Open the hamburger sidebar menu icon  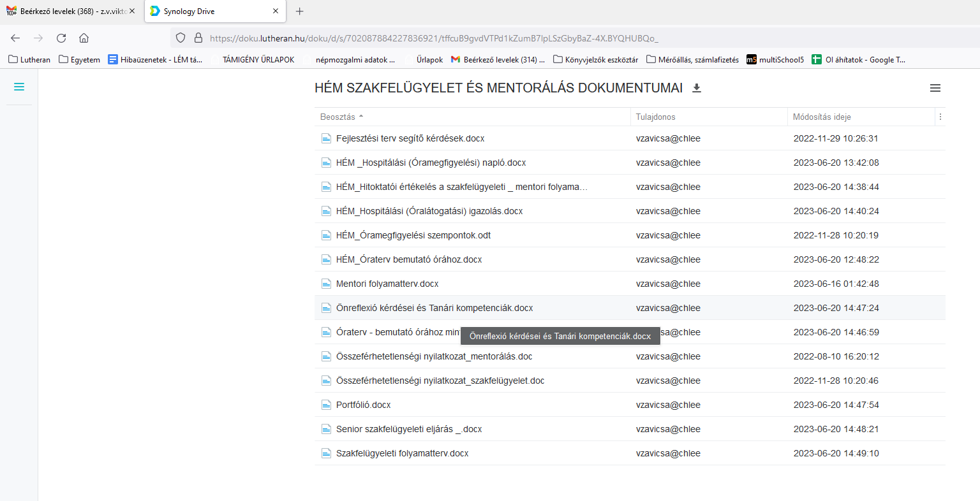[x=19, y=87]
